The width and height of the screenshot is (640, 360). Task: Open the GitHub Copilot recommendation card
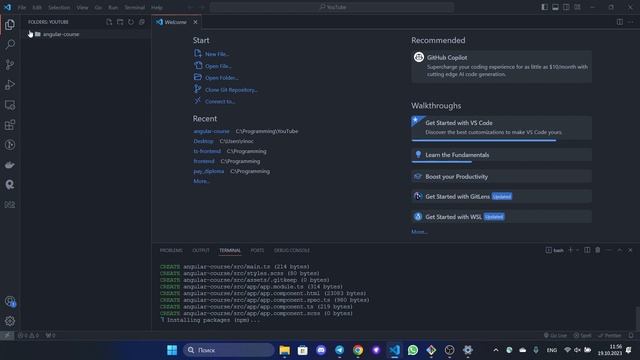click(x=501, y=67)
